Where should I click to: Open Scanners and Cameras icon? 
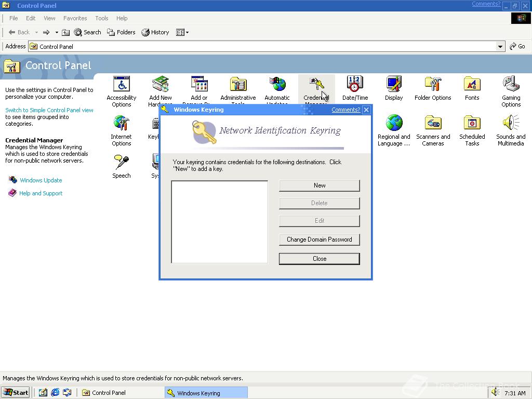(433, 130)
